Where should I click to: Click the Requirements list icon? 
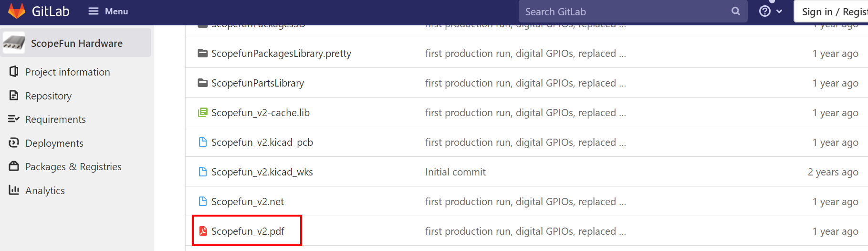(14, 119)
